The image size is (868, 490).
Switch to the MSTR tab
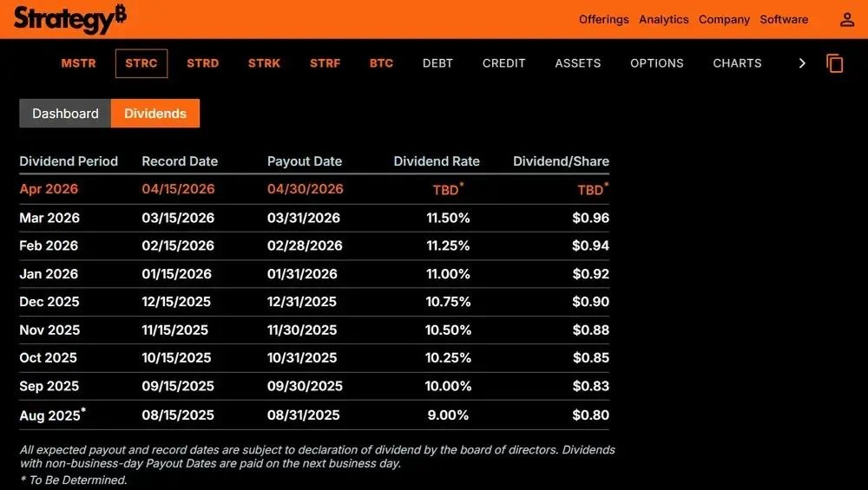click(79, 63)
